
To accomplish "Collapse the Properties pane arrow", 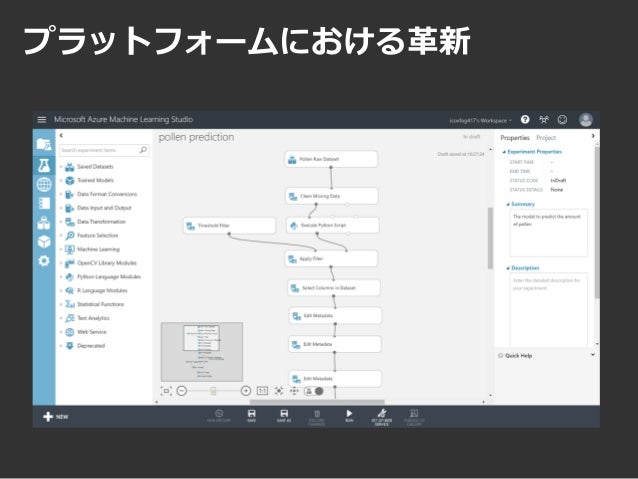I will pyautogui.click(x=593, y=136).
